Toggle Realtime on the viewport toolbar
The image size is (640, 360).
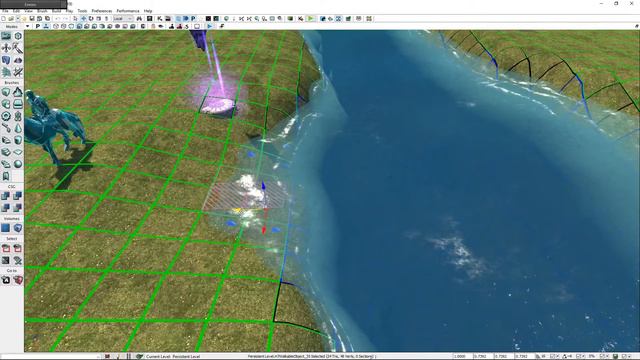tap(45, 27)
